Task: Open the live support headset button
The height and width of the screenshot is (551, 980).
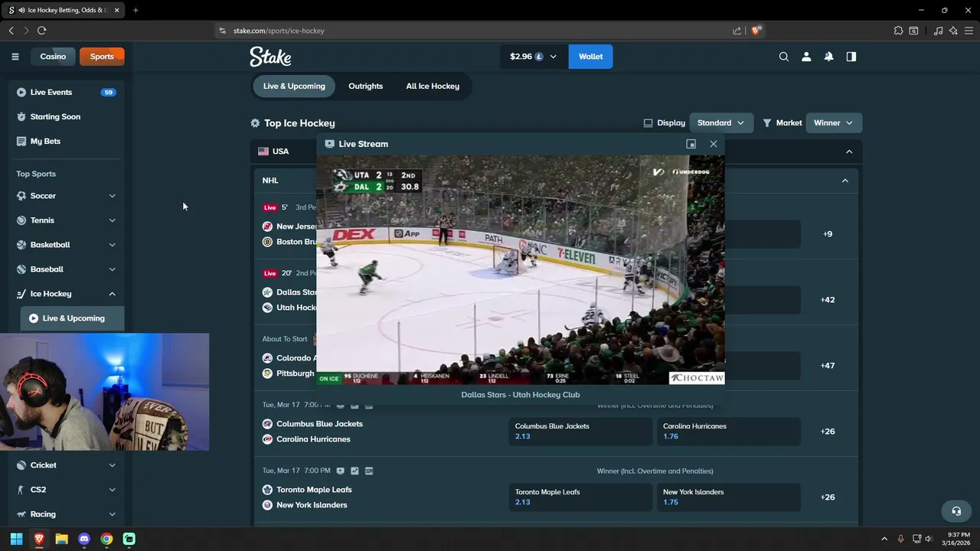Action: point(955,511)
